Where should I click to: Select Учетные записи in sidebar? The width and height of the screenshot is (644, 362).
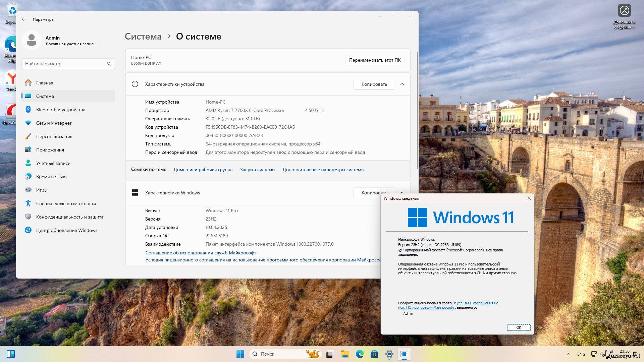point(53,163)
